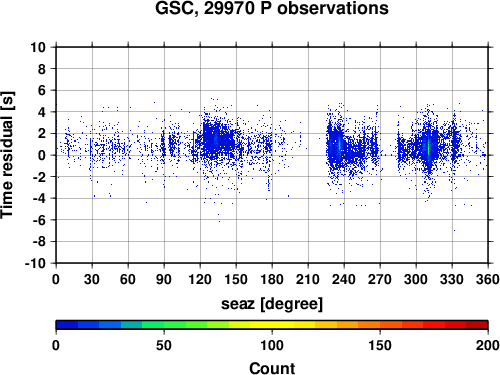Click the x-axis tick label 360
Screen dimensions: 500x375
point(488,279)
